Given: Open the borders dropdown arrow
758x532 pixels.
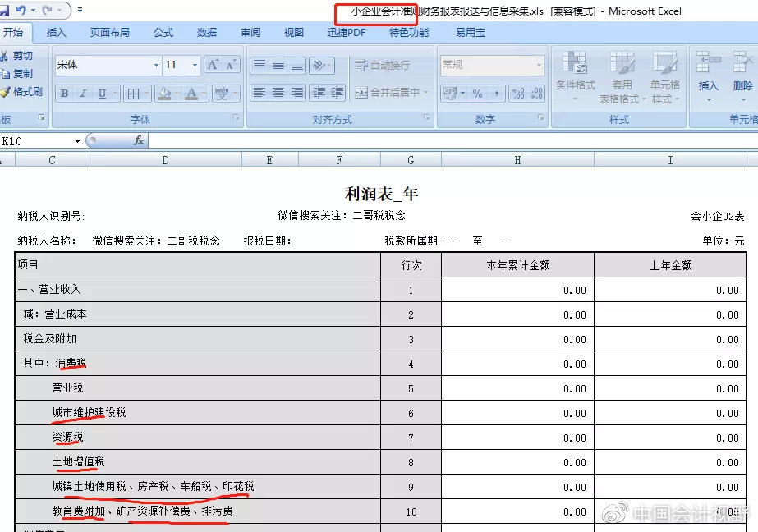Looking at the screenshot, I should click(147, 94).
